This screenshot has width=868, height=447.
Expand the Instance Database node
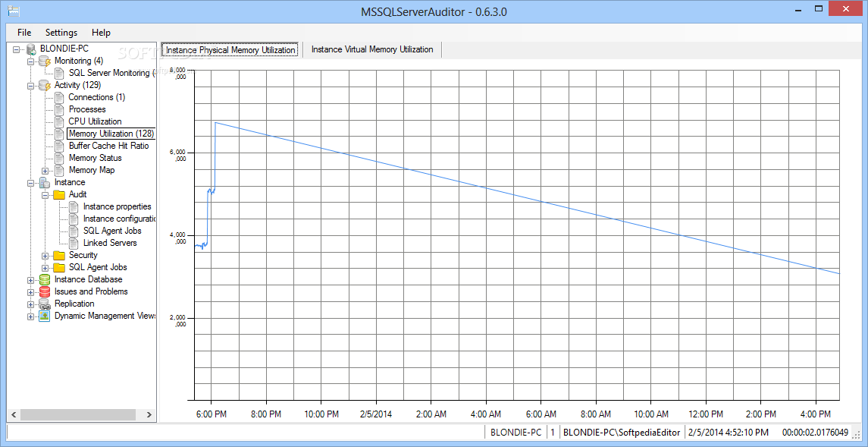tap(30, 280)
